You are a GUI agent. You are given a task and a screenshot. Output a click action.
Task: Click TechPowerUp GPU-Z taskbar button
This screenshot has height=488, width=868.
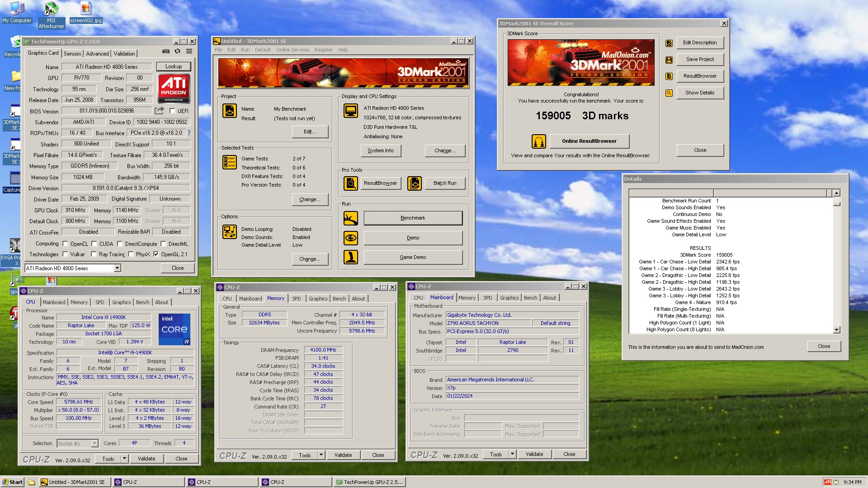(370, 482)
